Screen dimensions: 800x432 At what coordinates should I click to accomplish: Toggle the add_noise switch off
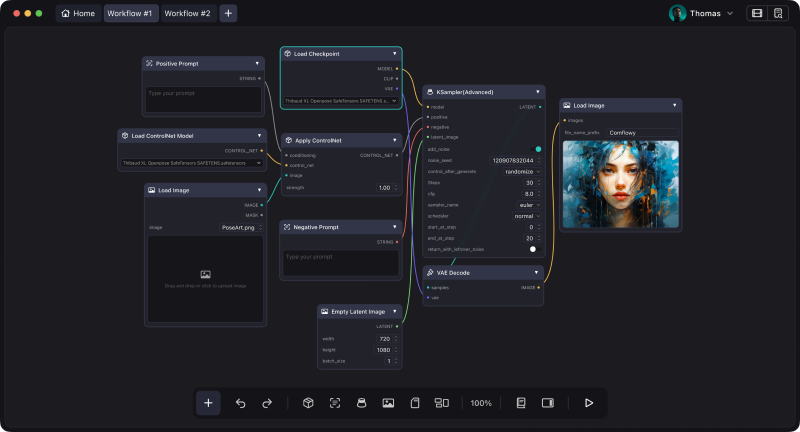pyautogui.click(x=535, y=149)
